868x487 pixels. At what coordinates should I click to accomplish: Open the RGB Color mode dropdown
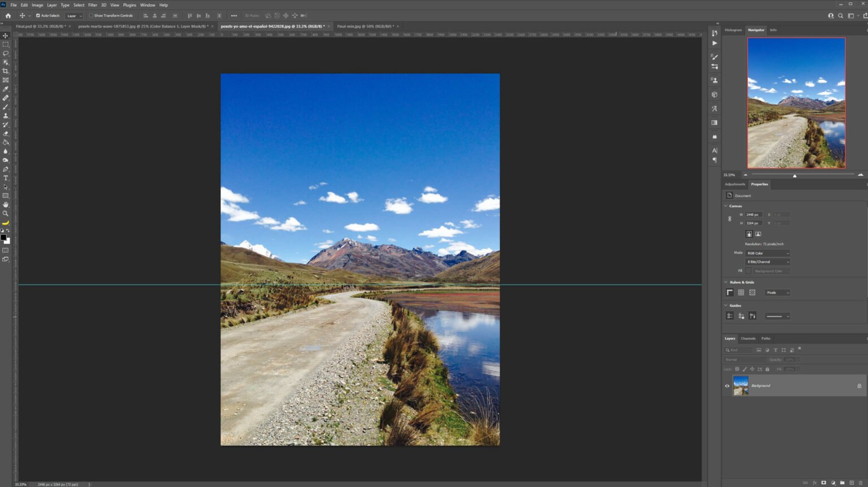click(x=767, y=253)
